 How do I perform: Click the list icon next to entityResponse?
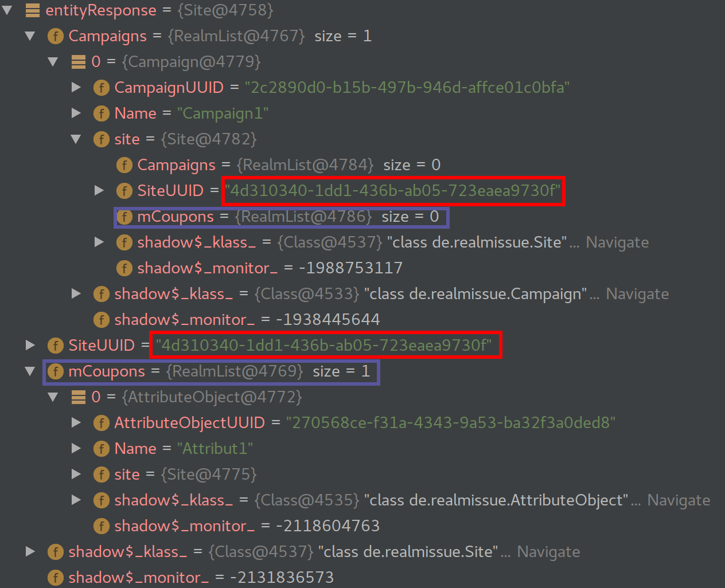(33, 10)
